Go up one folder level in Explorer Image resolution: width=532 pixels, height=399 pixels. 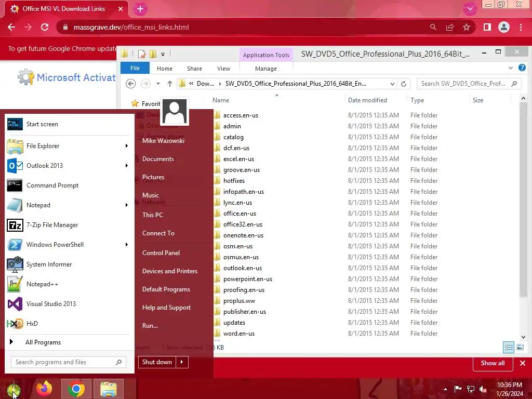(170, 84)
